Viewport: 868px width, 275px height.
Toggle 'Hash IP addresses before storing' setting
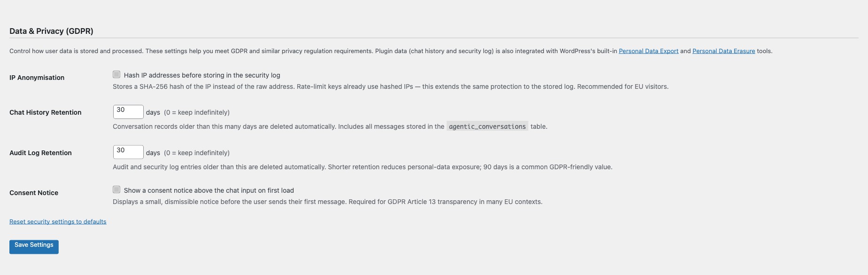[116, 74]
